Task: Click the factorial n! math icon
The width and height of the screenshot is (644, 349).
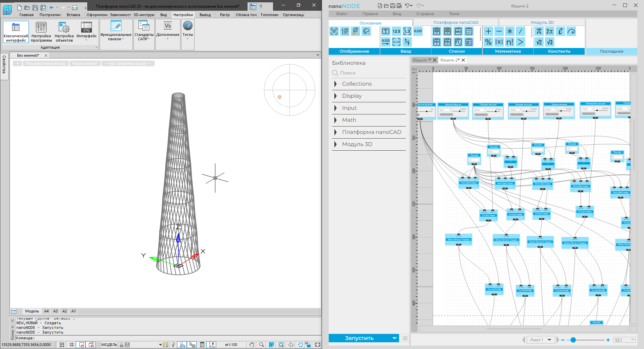Action: (509, 42)
